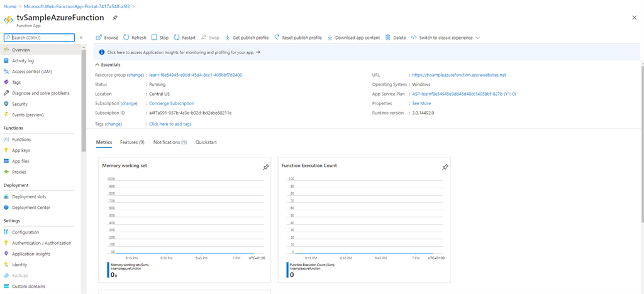The height and width of the screenshot is (294, 644).
Task: Click the Custom domains icon
Action: [6, 286]
